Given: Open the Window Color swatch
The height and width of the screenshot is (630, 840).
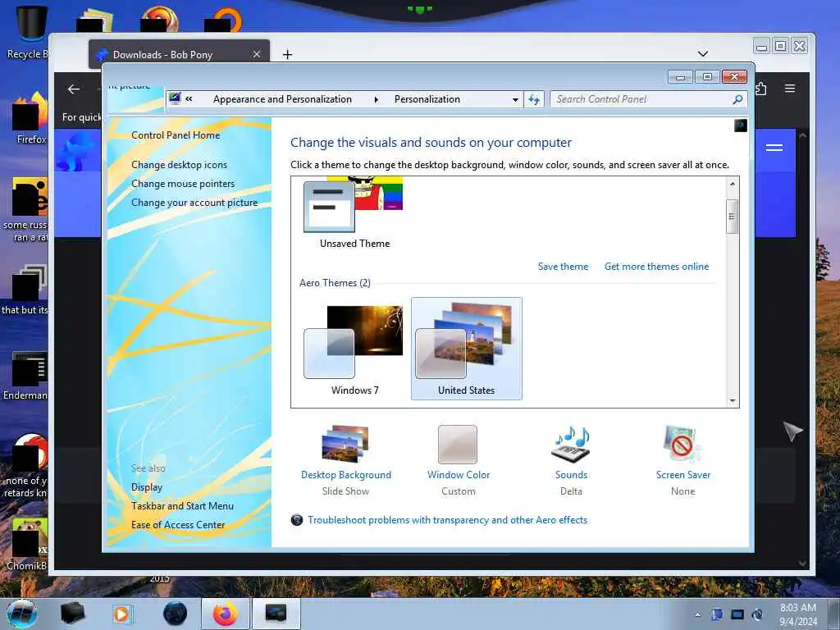Looking at the screenshot, I should (458, 444).
